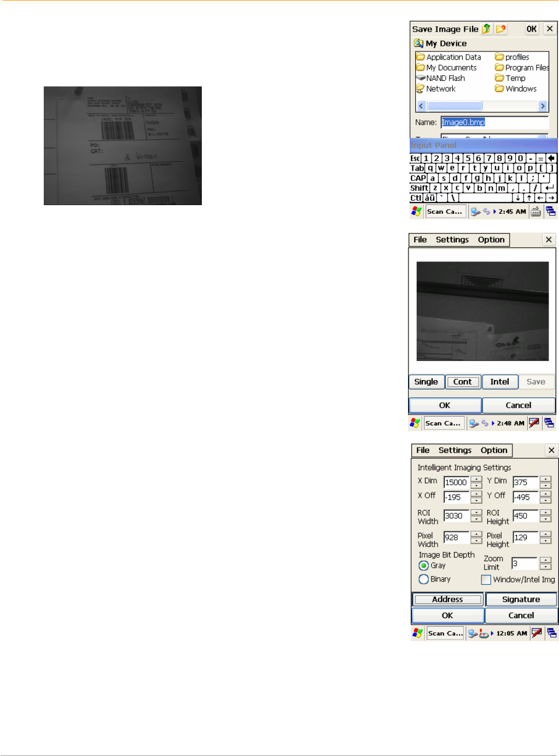Screen dimensions: 559x756
Task: Click the Pixel Width spinner arrows
Action: coord(476,538)
